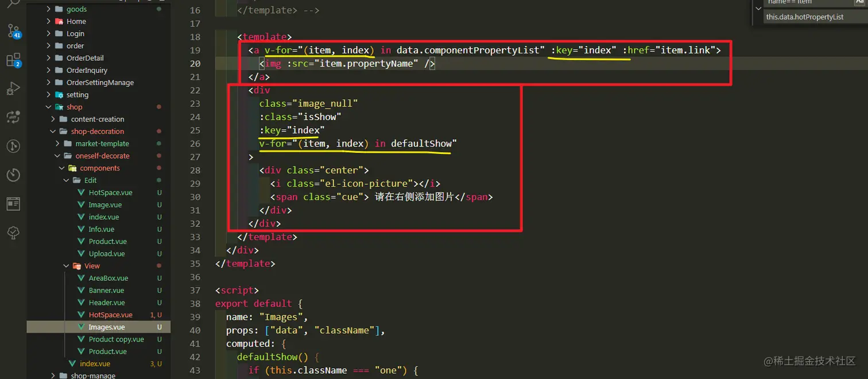The image size is (868, 379).
Task: Click the replace field containing this.data.hotPropertyList
Action: [815, 17]
